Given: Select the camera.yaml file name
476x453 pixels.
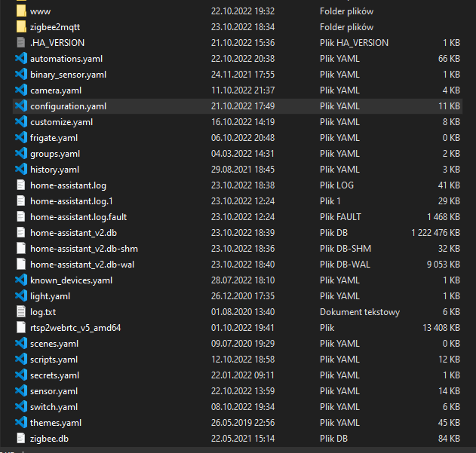Looking at the screenshot, I should [x=56, y=90].
